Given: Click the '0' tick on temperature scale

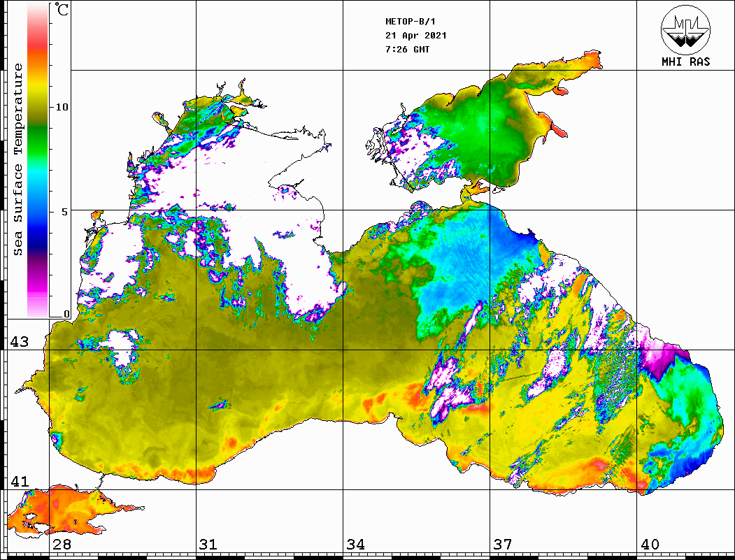Looking at the screenshot, I should coord(66,314).
